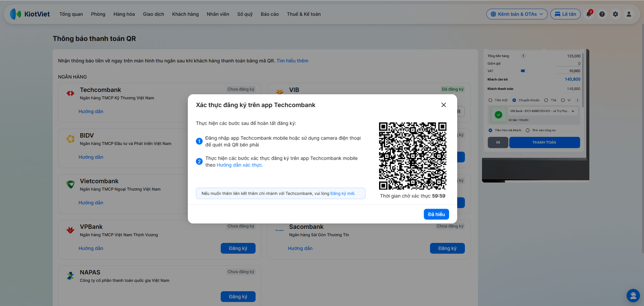Open Hướng dẫn link for Sacombank
644x306 pixels.
coord(300,248)
